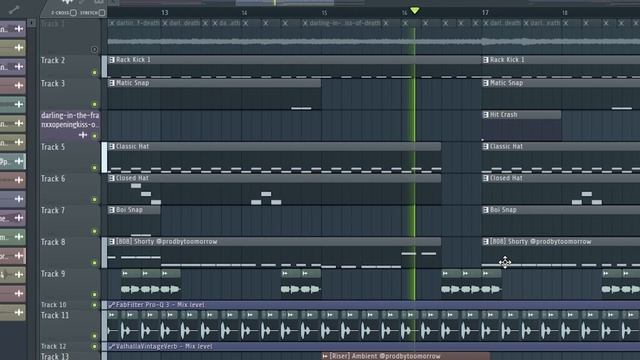The image size is (640, 360).
Task: Mute Track 9 using its green LED
Action: pos(94,294)
